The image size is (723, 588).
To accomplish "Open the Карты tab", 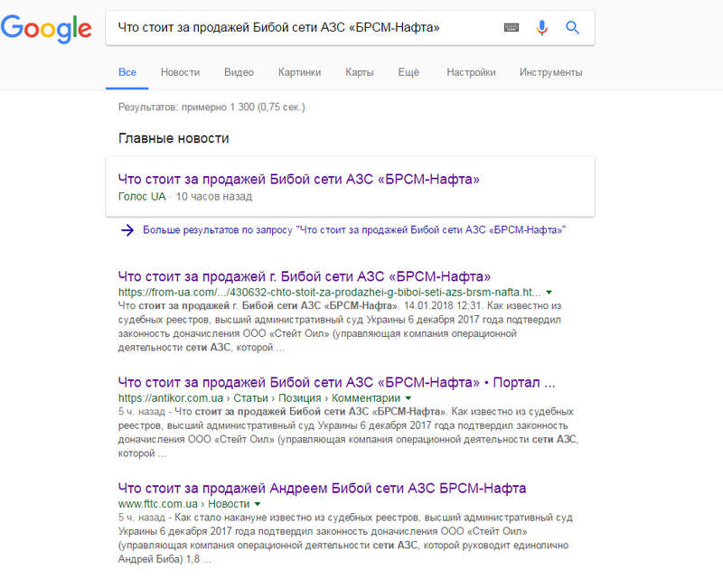I will (359, 72).
